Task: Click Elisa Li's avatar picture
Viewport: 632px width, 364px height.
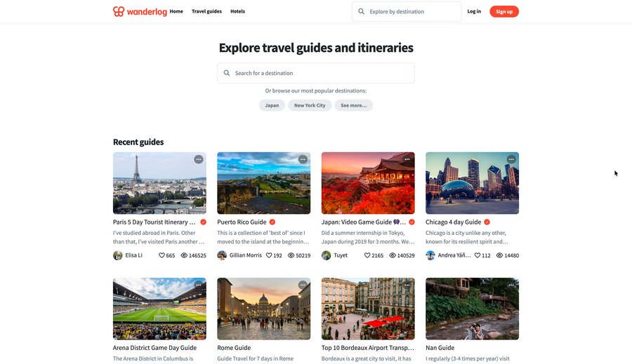Action: (118, 255)
